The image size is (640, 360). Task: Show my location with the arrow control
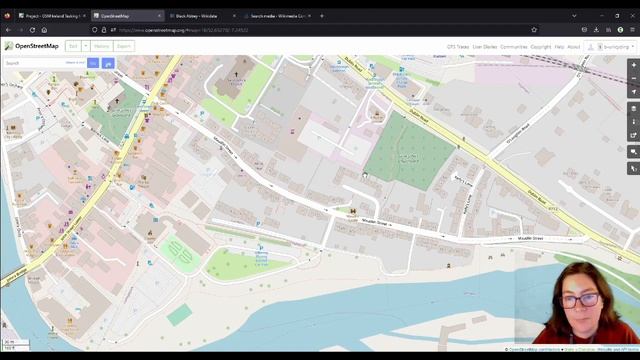tap(633, 92)
